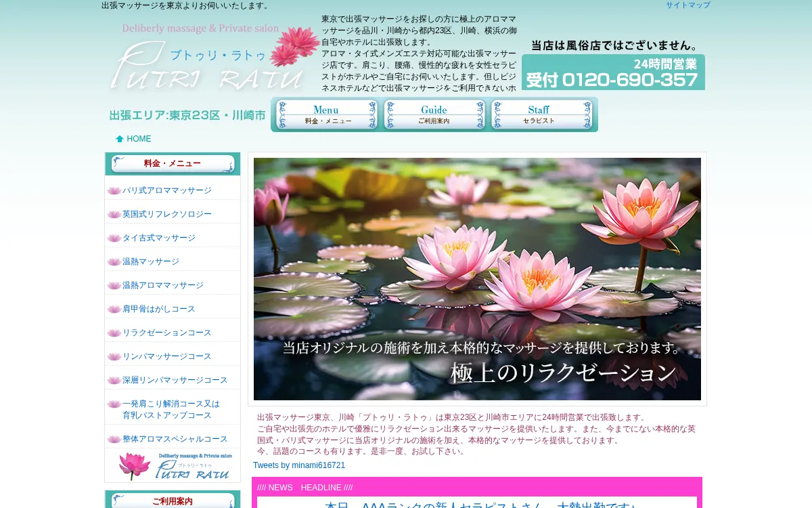Image resolution: width=812 pixels, height=508 pixels.
Task: Click the NEWS HEADLINE section heading
Action: (x=304, y=488)
